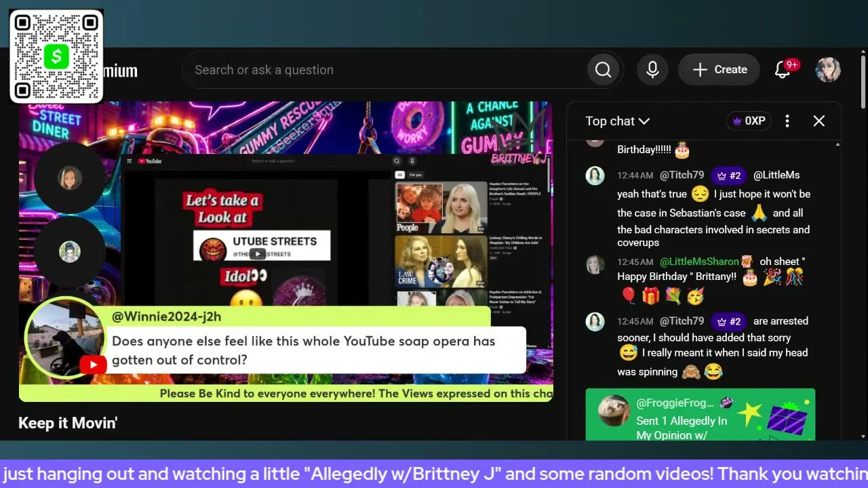Click the YouTube logo inside the video
The height and width of the screenshot is (488, 868).
point(150,161)
